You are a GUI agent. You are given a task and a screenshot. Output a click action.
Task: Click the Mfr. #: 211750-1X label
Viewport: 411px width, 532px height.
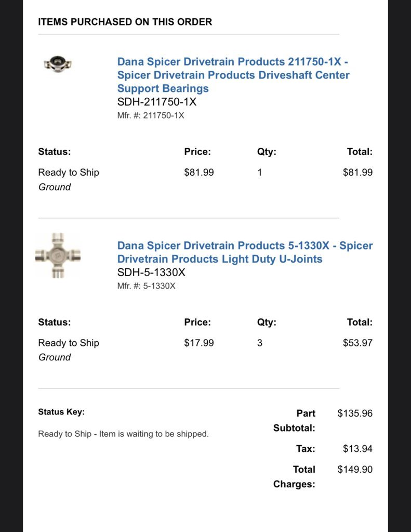pos(151,115)
